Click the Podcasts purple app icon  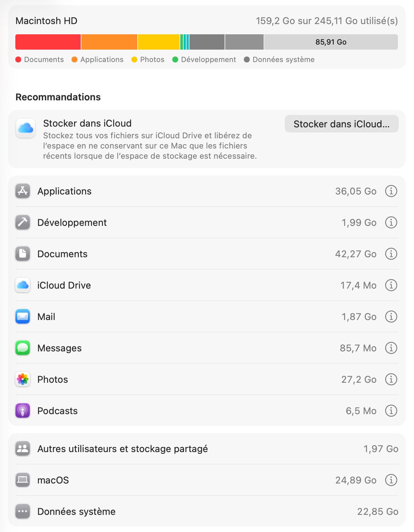pos(23,411)
